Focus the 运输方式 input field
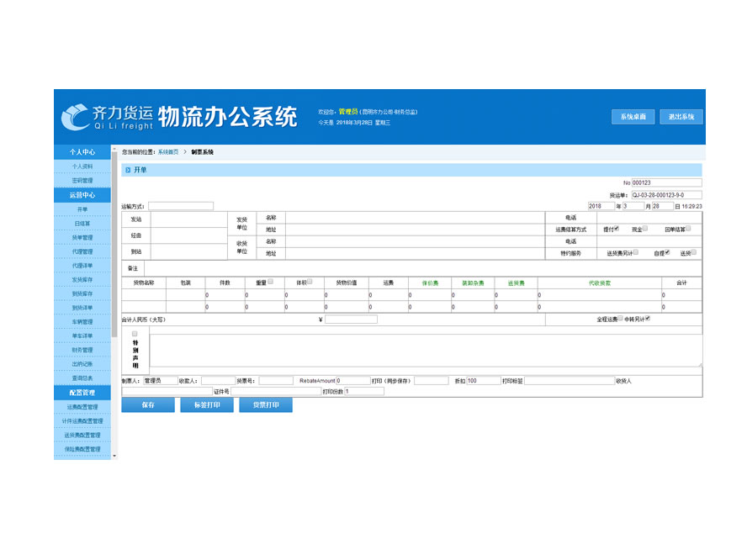The image size is (747, 560). point(181,206)
